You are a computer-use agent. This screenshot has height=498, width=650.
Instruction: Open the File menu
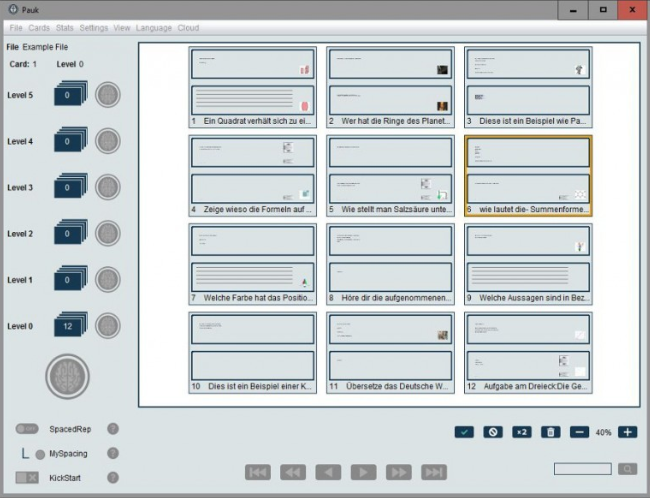click(16, 28)
